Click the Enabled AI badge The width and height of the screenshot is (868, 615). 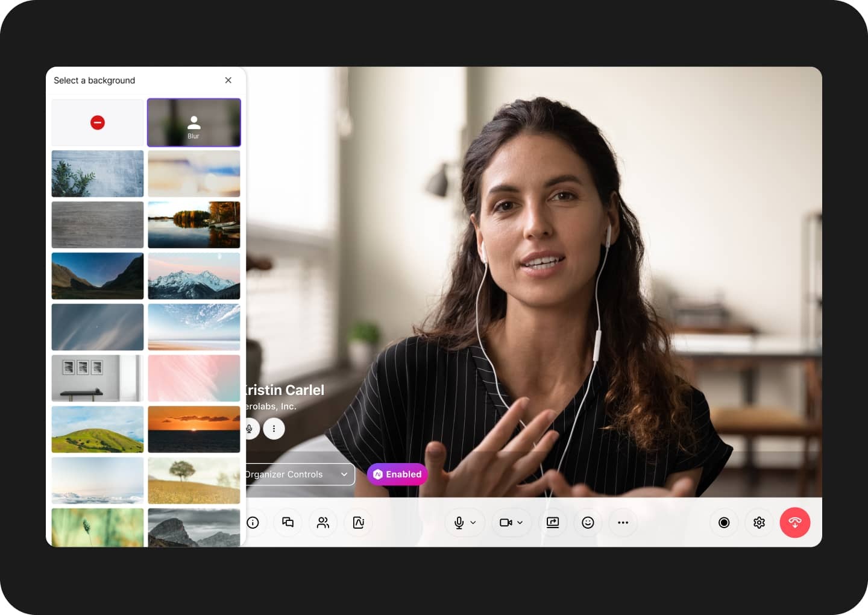397,475
